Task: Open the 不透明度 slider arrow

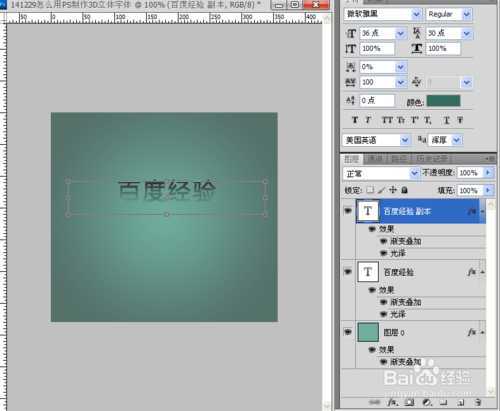Action: coord(488,173)
